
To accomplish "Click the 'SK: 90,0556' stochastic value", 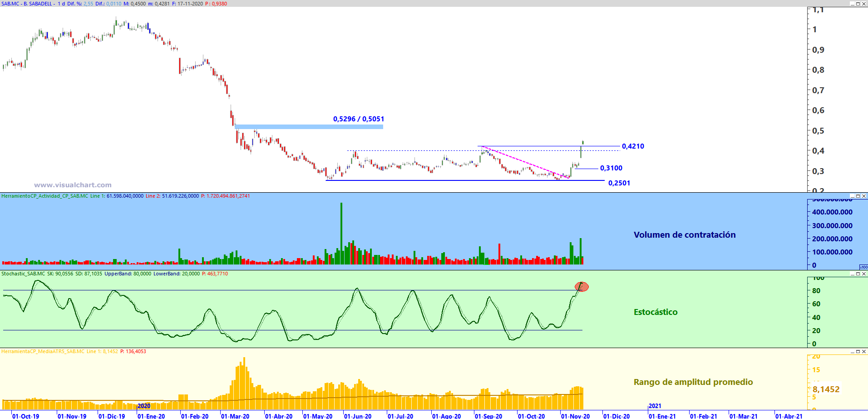I will tap(60, 274).
